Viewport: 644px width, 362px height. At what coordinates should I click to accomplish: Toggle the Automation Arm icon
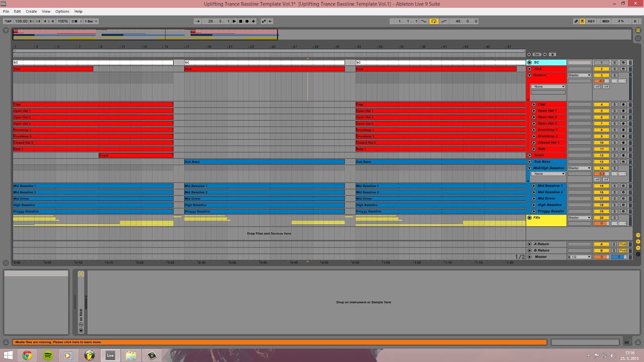[x=264, y=21]
